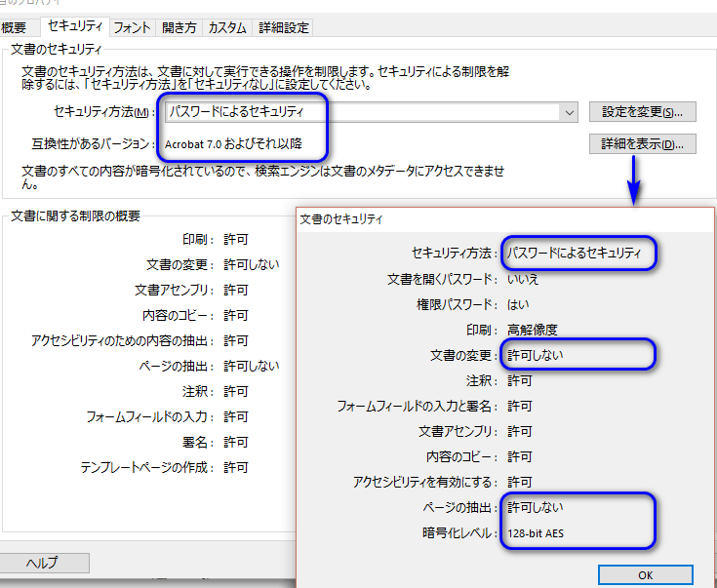
Task: Switch to the カスタム tab
Action: [x=227, y=28]
